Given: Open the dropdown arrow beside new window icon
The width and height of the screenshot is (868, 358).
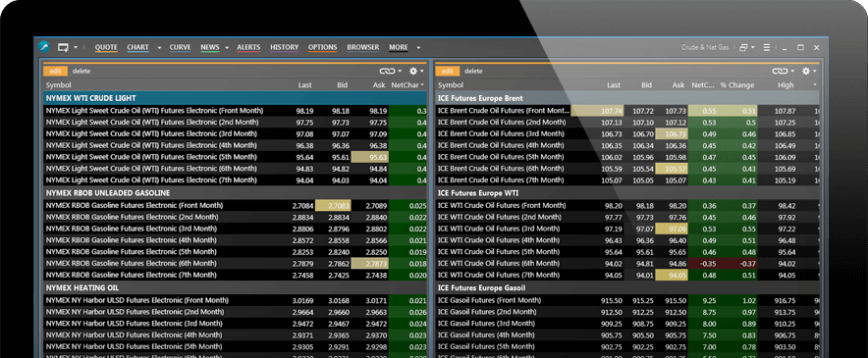Looking at the screenshot, I should click(x=76, y=48).
